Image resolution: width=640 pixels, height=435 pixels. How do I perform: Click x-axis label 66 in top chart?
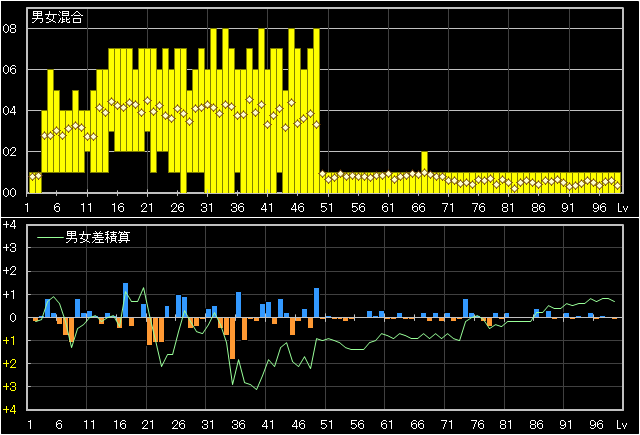418,208
